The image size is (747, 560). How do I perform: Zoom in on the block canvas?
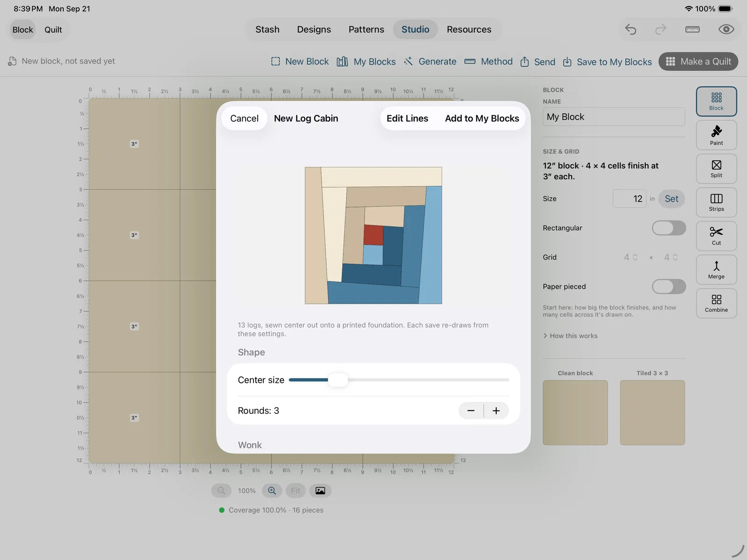tap(272, 490)
